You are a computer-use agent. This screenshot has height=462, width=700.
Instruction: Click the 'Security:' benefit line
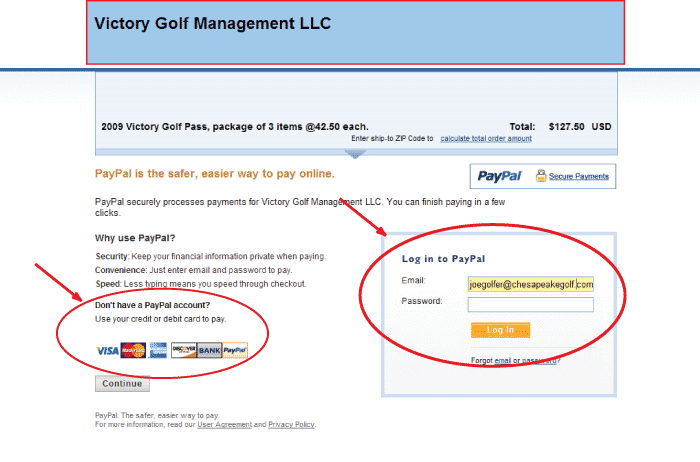(211, 256)
